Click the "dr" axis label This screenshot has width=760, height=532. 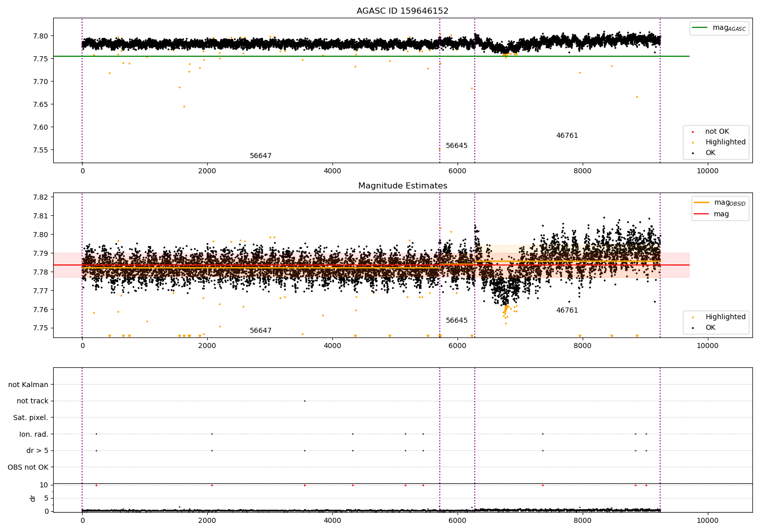[33, 498]
